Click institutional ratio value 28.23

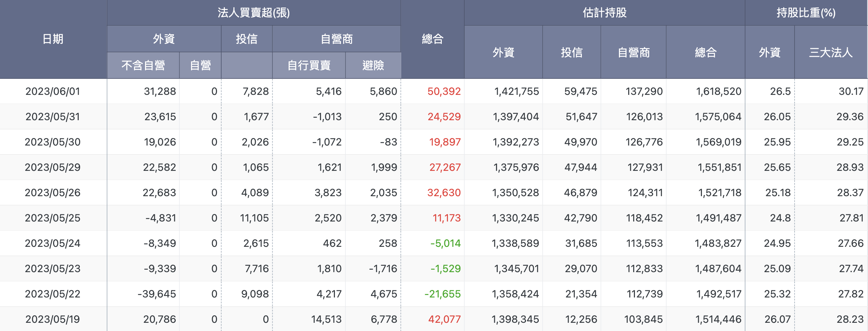850,319
